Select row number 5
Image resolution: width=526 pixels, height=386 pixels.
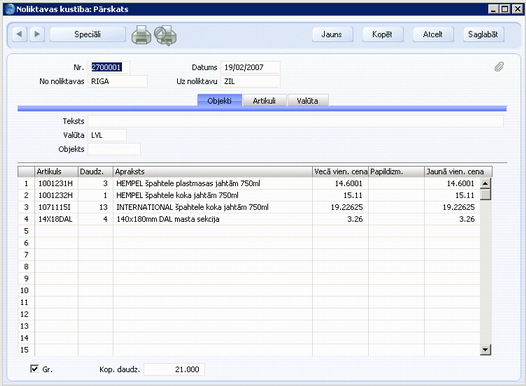click(26, 231)
